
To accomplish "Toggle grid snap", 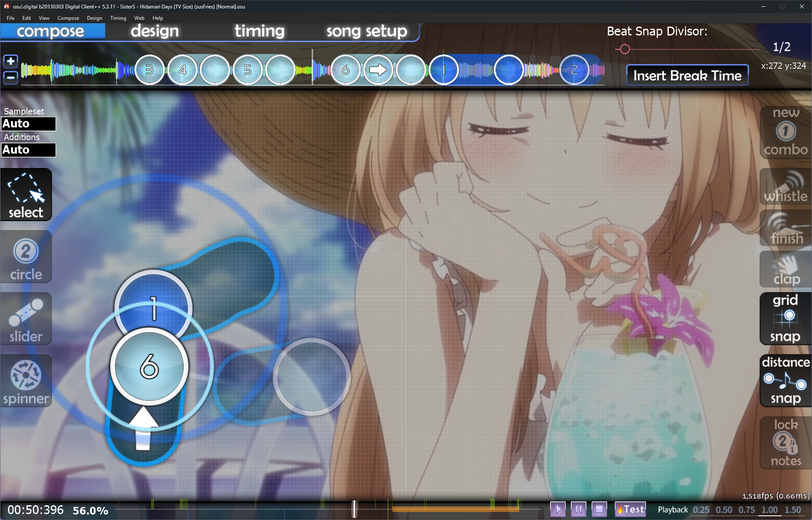I will coord(785,319).
